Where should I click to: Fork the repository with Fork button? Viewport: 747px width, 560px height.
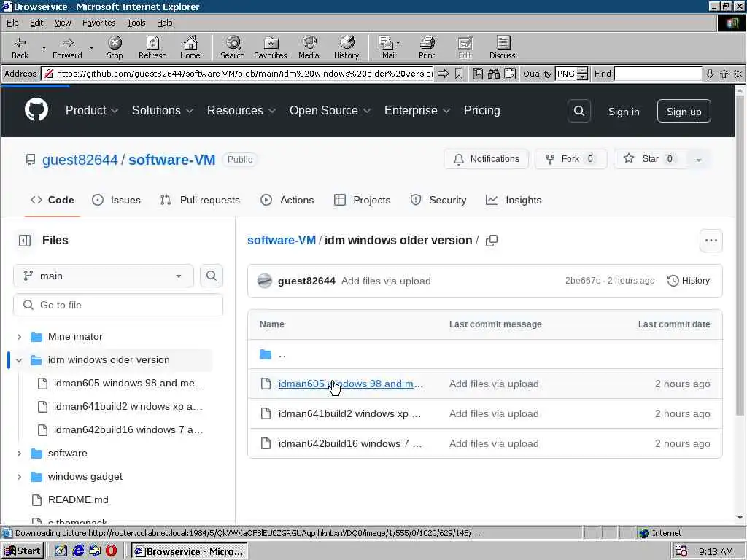tap(570, 159)
